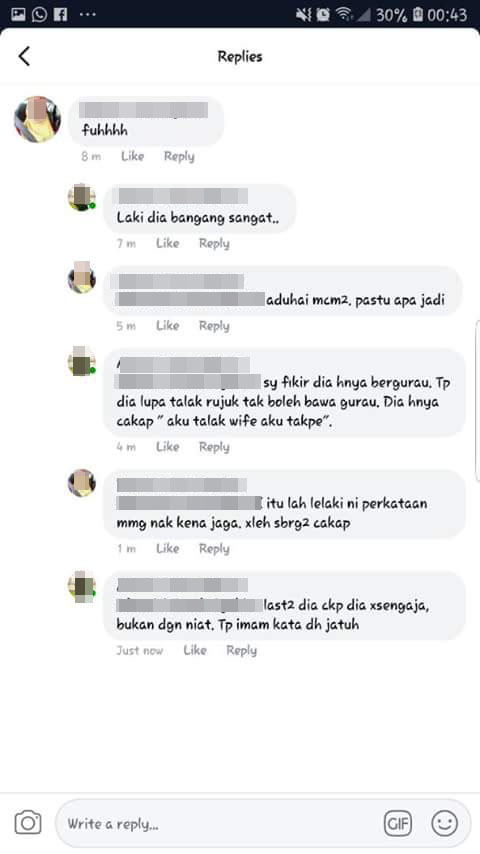Reply to the "aku talak wife aku takpe" comment
The width and height of the screenshot is (480, 854).
(x=214, y=447)
